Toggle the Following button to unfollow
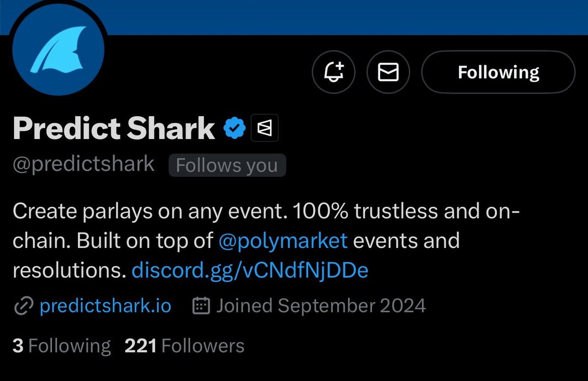This screenshot has height=381, width=588. (498, 72)
